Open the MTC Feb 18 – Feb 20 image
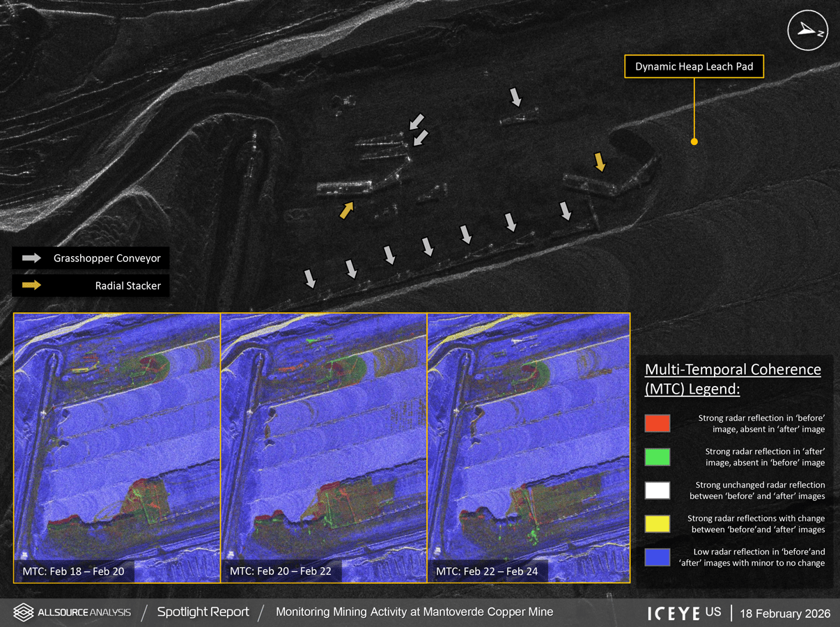The image size is (840, 627). point(117,447)
